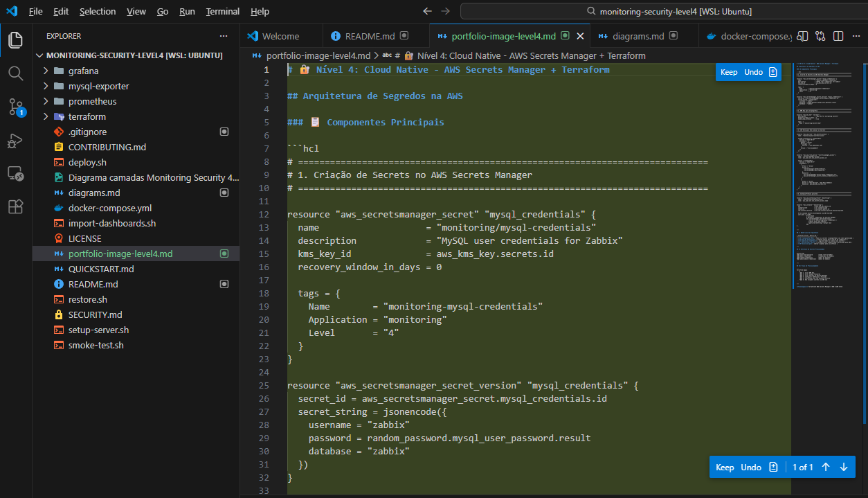Open the Run and Debug view
Screen dimensions: 868x498
(15, 141)
